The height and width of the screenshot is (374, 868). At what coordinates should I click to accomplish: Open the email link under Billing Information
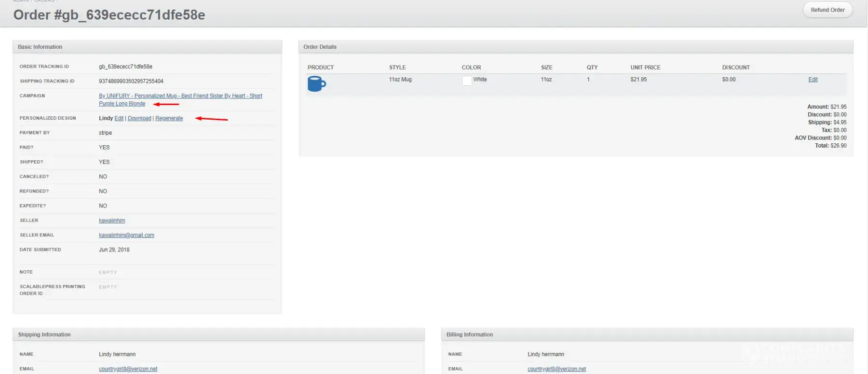(x=556, y=369)
